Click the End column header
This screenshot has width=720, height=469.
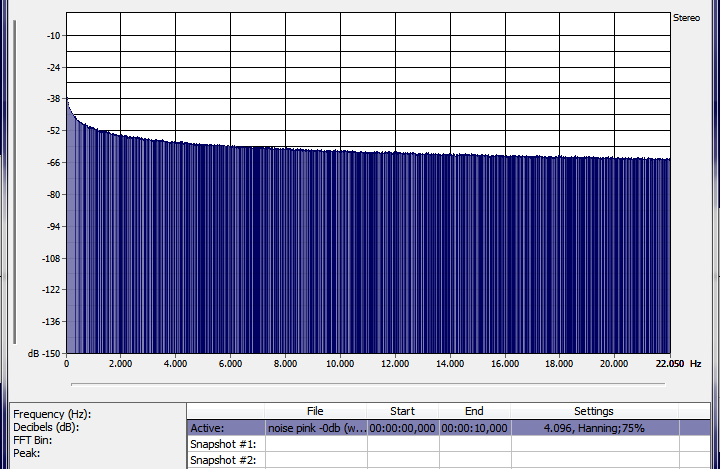tap(474, 411)
